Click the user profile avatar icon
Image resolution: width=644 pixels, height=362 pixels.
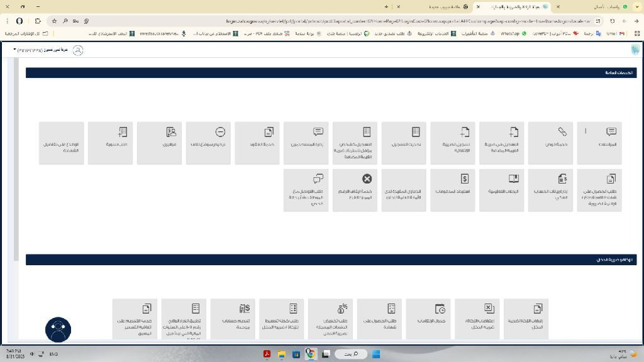click(78, 50)
